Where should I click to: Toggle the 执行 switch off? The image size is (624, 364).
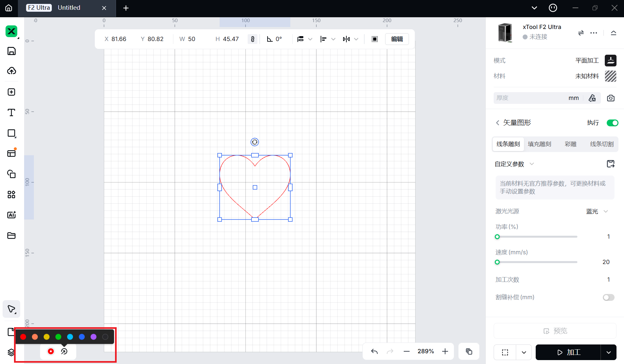point(612,123)
